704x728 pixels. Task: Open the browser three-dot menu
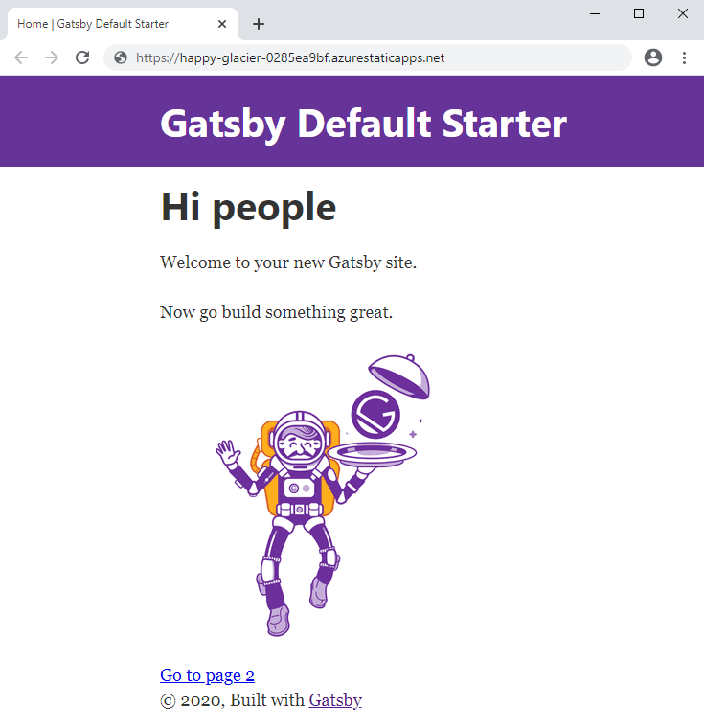[x=684, y=57]
